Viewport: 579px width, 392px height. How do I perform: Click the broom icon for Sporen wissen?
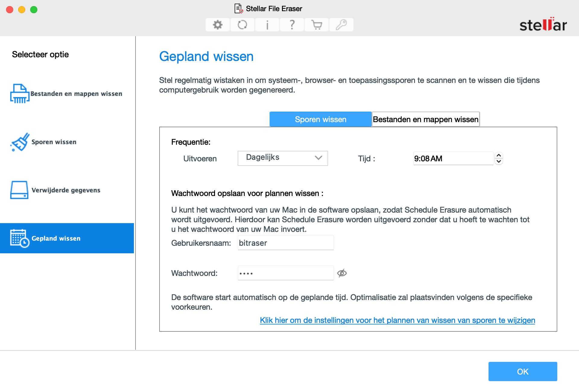pyautogui.click(x=20, y=142)
